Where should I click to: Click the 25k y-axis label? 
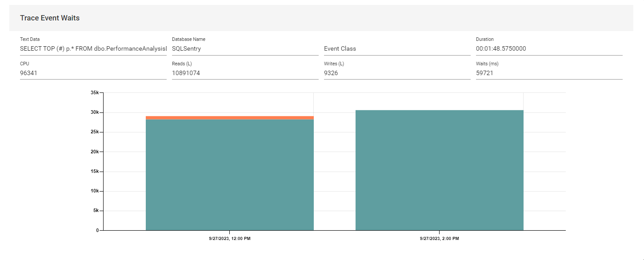click(x=94, y=132)
